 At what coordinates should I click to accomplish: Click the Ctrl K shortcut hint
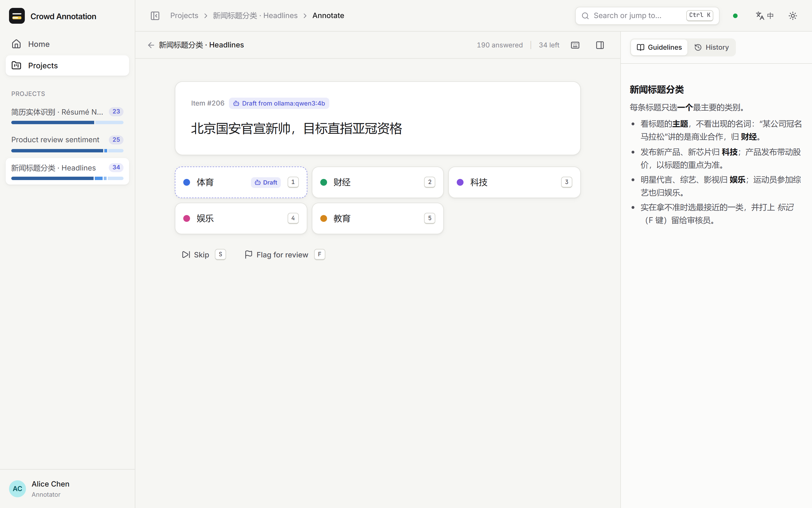click(x=700, y=16)
